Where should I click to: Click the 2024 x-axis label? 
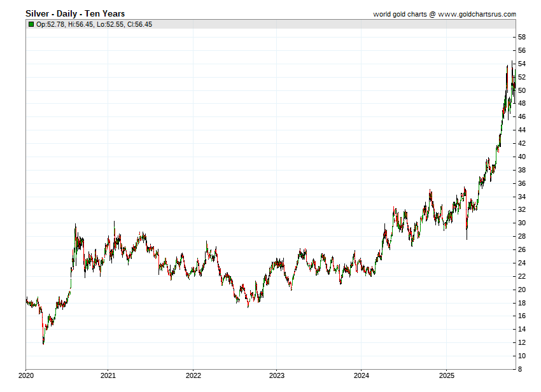(x=362, y=375)
